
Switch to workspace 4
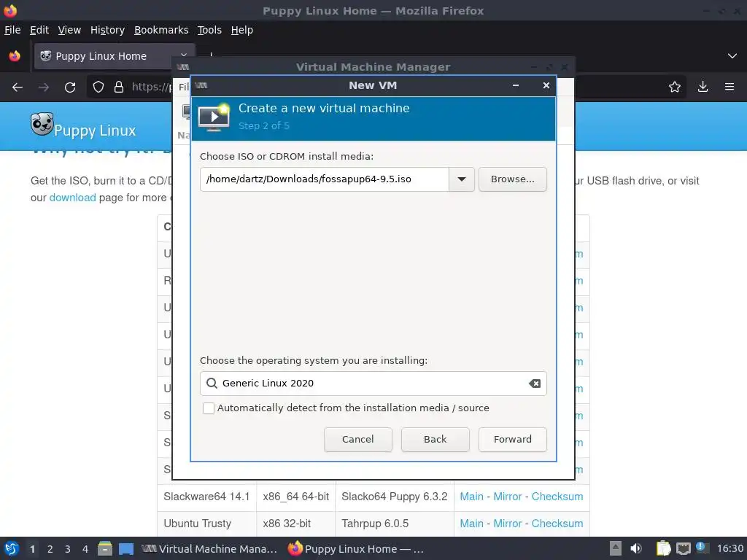click(x=85, y=549)
